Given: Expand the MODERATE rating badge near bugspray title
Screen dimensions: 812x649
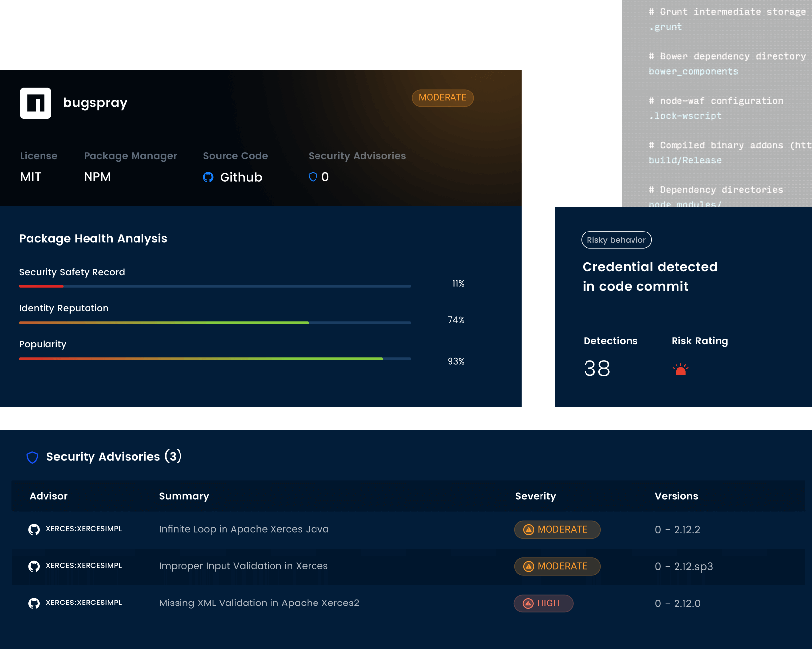Looking at the screenshot, I should 443,98.
